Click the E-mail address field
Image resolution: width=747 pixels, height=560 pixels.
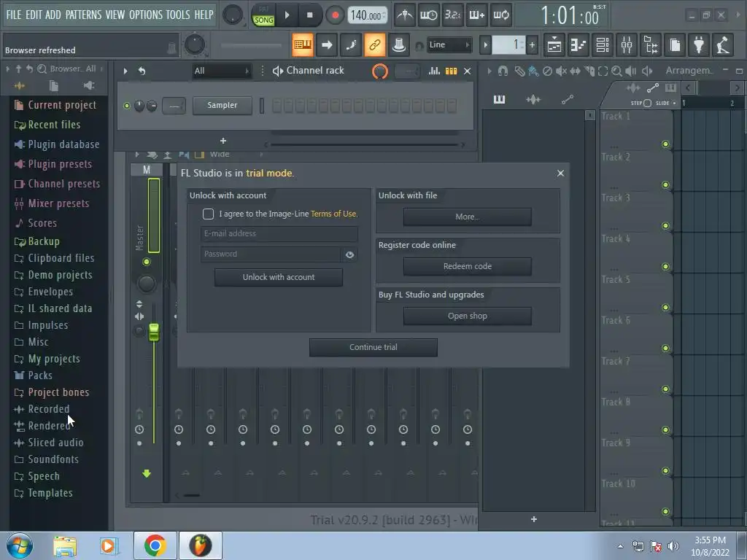point(279,234)
